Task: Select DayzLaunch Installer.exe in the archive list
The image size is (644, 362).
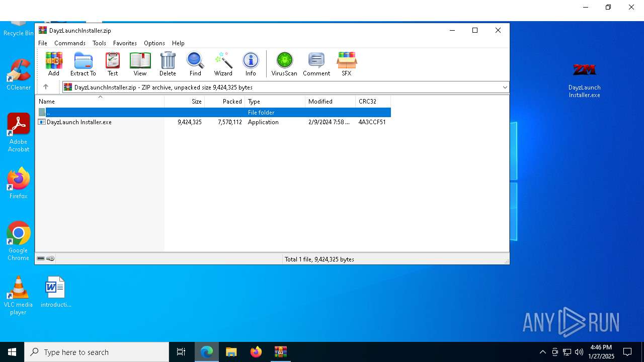Action: click(79, 122)
